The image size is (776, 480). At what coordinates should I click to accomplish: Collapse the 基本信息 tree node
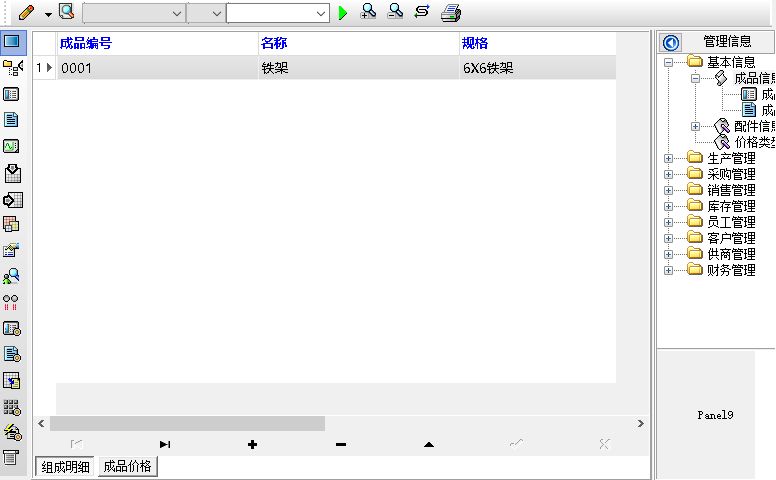[x=669, y=62]
